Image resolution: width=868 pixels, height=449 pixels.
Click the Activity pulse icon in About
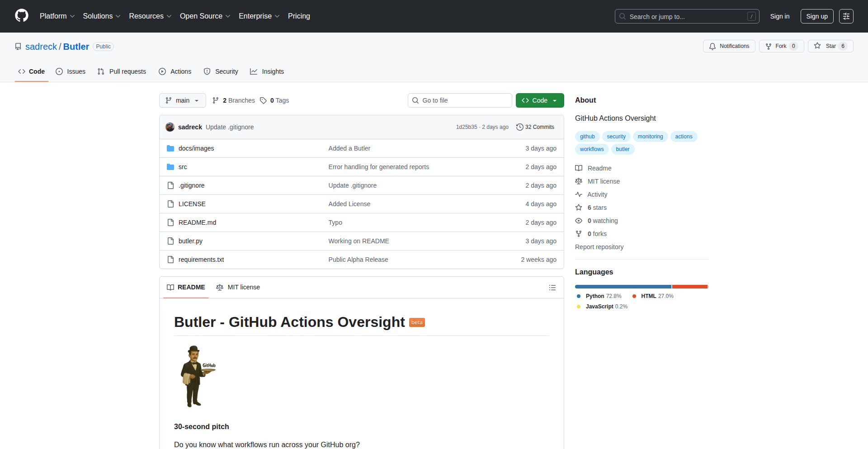[579, 194]
